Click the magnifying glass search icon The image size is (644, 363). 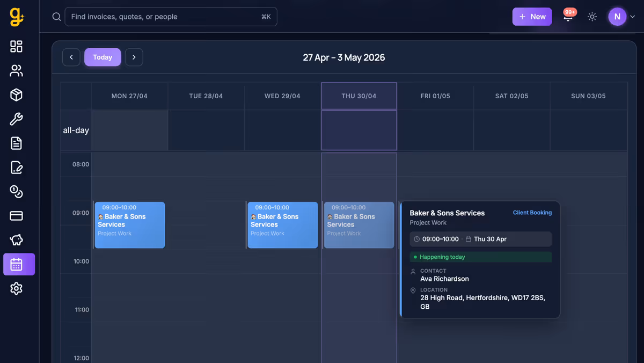[x=56, y=17]
